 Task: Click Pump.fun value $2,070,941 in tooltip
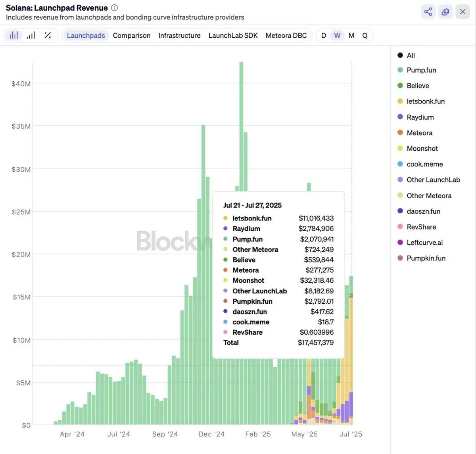click(317, 239)
